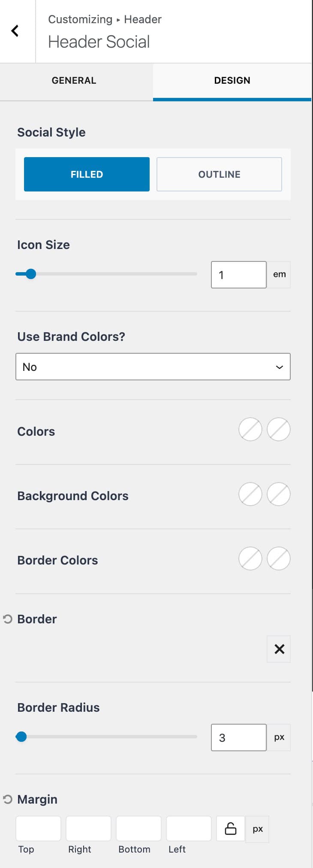Click Header in the breadcrumb trail
The image size is (313, 868).
pos(142,19)
